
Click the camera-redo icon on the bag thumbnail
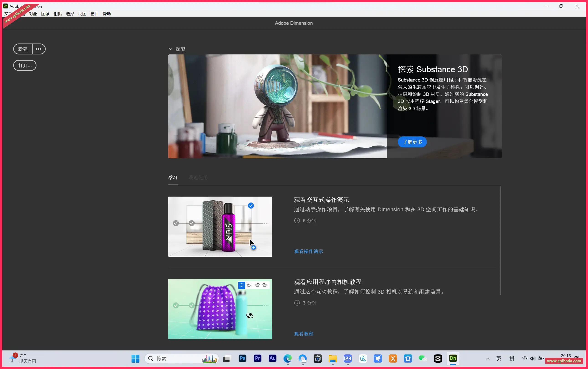(265, 285)
